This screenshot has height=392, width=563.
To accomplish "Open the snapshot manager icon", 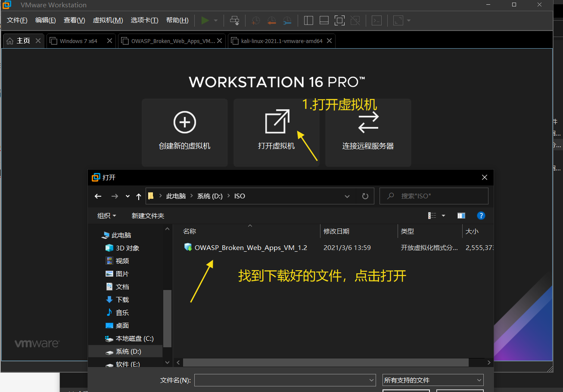I will 287,20.
